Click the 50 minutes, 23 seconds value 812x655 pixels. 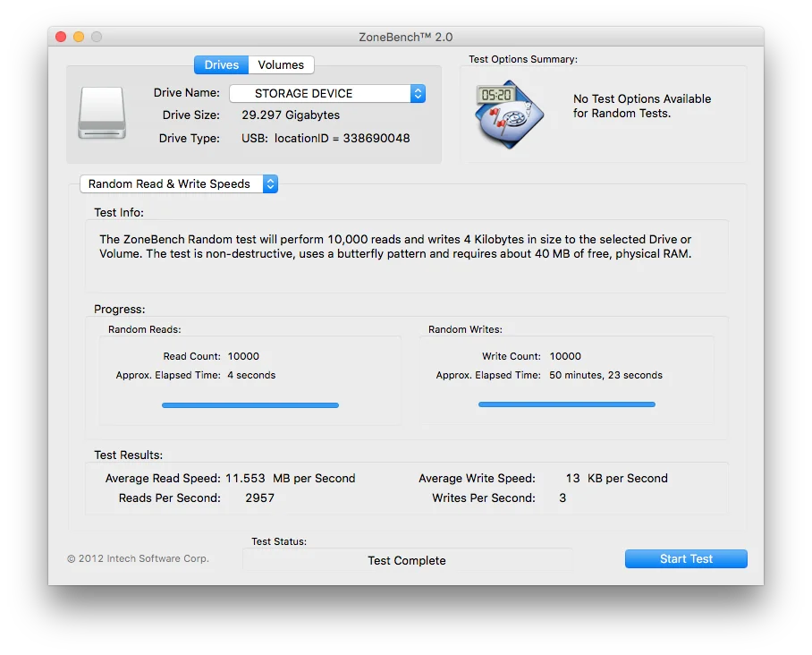(605, 375)
